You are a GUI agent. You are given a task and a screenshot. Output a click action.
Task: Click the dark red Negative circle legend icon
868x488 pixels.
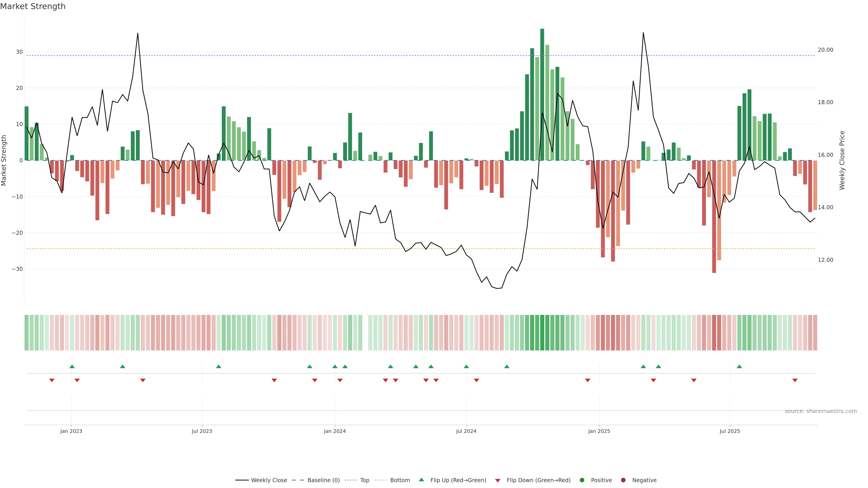[623, 480]
